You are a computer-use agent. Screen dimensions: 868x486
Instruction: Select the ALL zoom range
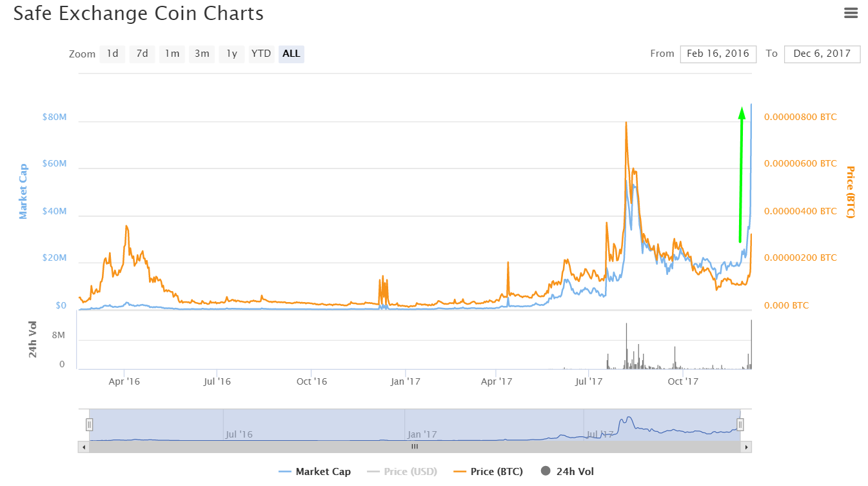pyautogui.click(x=291, y=54)
